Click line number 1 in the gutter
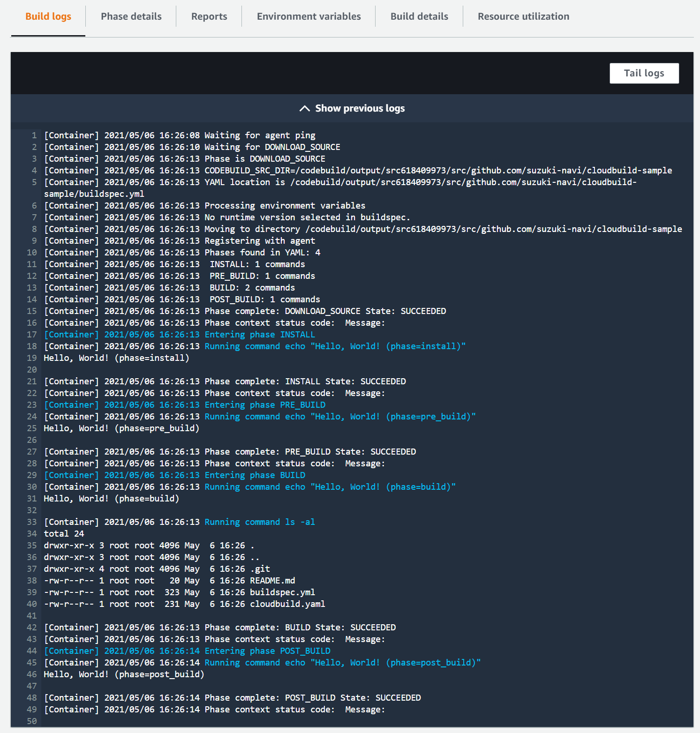The height and width of the screenshot is (733, 700). pos(33,135)
